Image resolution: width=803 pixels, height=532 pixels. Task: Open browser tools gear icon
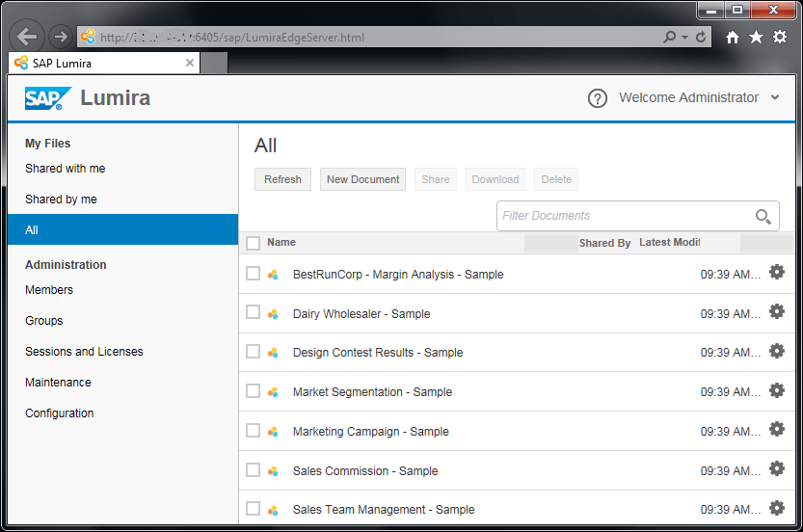point(780,37)
